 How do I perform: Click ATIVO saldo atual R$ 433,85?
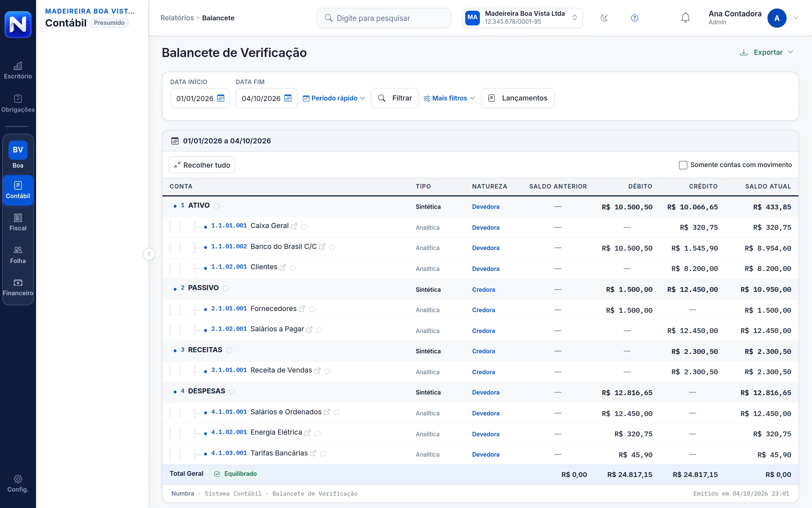tap(772, 207)
